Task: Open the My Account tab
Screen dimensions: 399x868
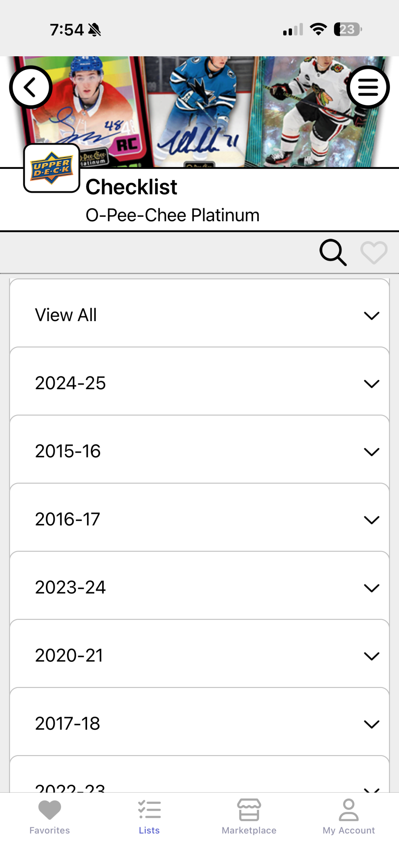Action: coord(349,816)
